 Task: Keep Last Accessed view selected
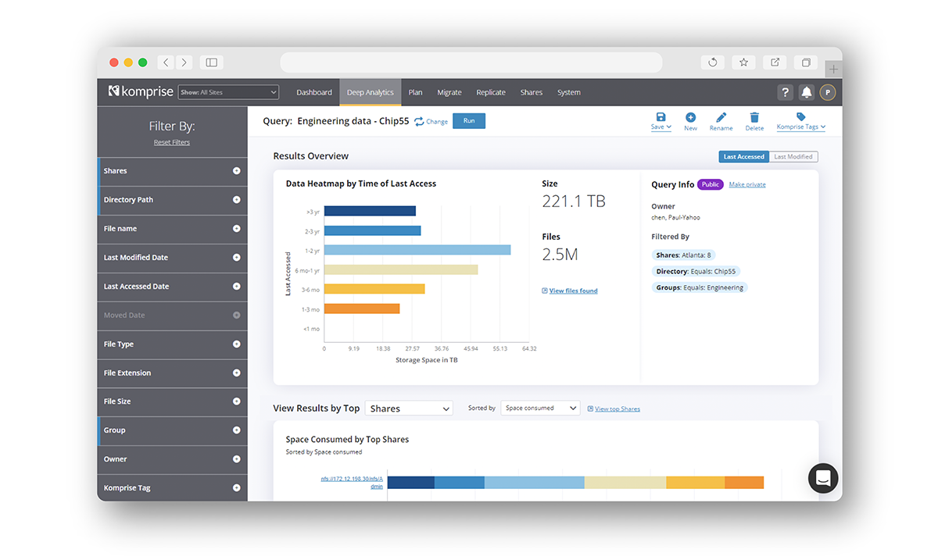coord(743,156)
